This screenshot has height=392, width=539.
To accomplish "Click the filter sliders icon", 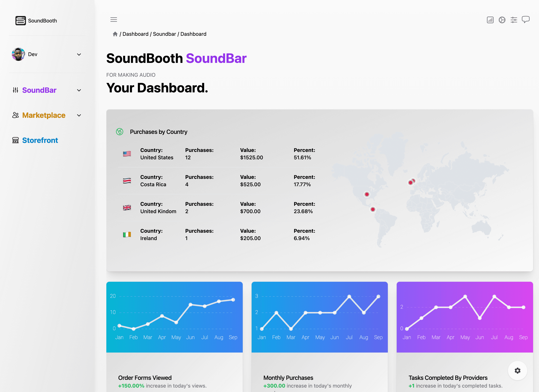I will (514, 20).
